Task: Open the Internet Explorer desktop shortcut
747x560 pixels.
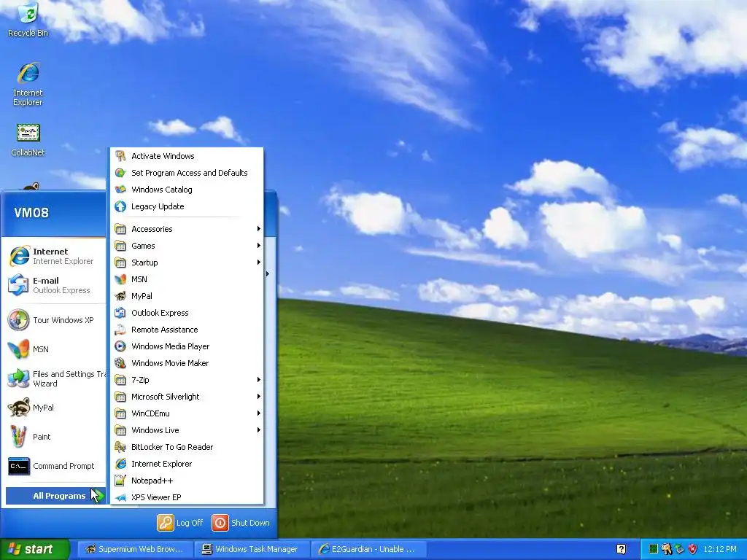Action: tap(28, 84)
